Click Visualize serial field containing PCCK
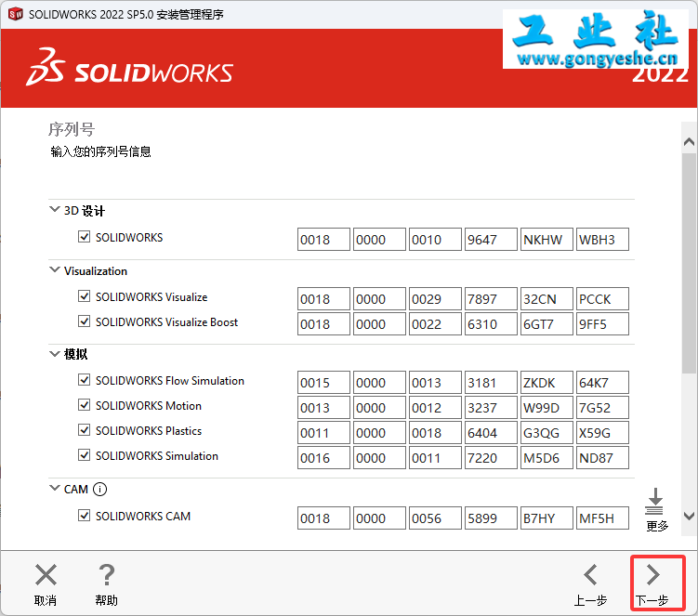Screen dimensions: 698x616 point(602,298)
